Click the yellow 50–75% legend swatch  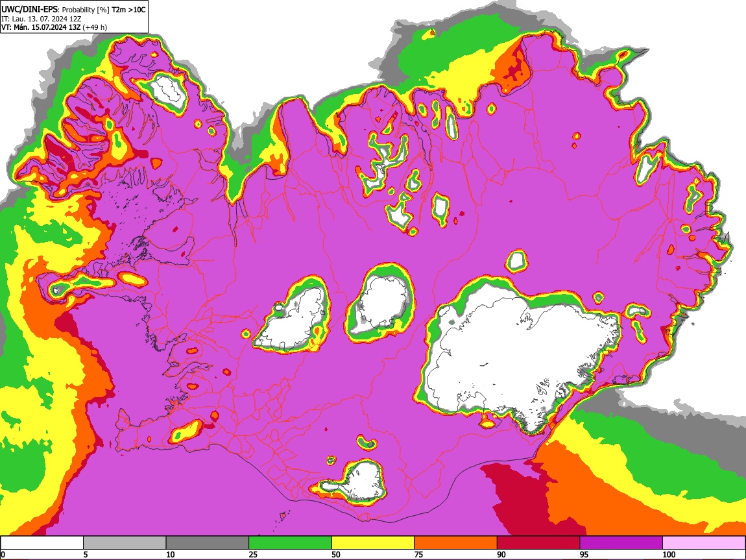pos(373,543)
